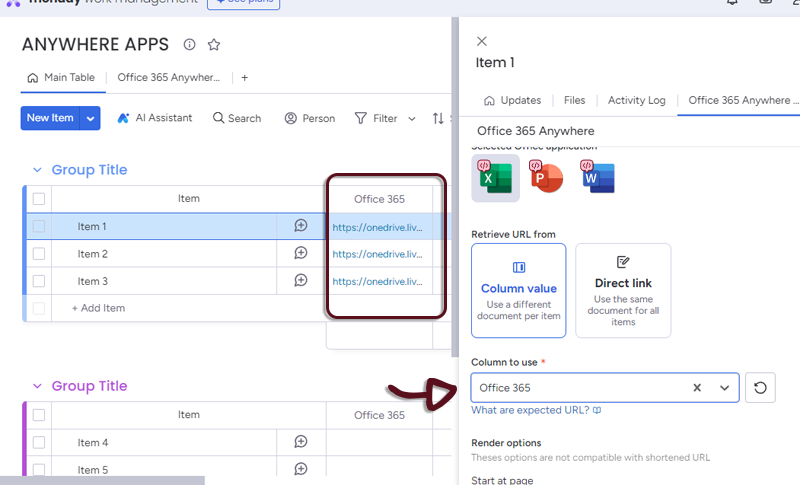Image resolution: width=800 pixels, height=485 pixels.
Task: Click the board info icon
Action: (190, 45)
